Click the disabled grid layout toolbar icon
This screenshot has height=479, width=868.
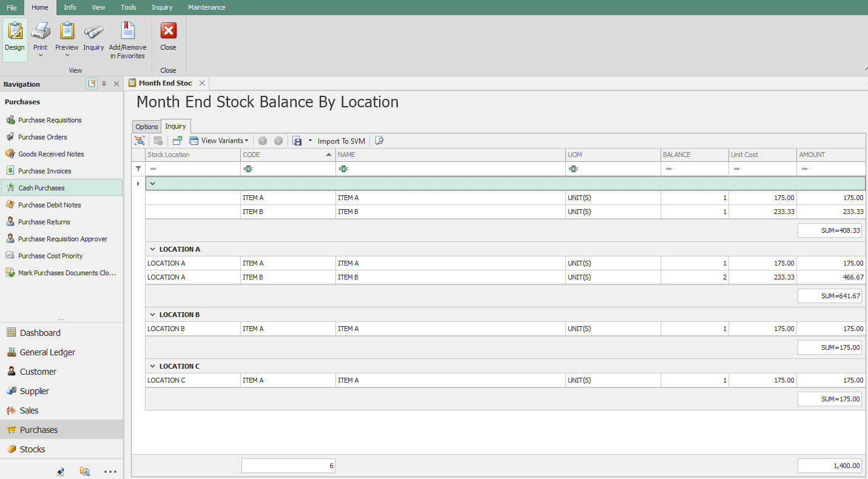pyautogui.click(x=158, y=141)
